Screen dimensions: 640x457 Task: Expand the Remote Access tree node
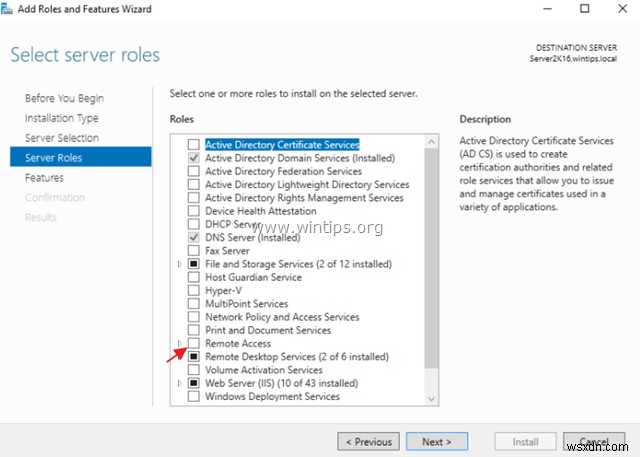[180, 343]
